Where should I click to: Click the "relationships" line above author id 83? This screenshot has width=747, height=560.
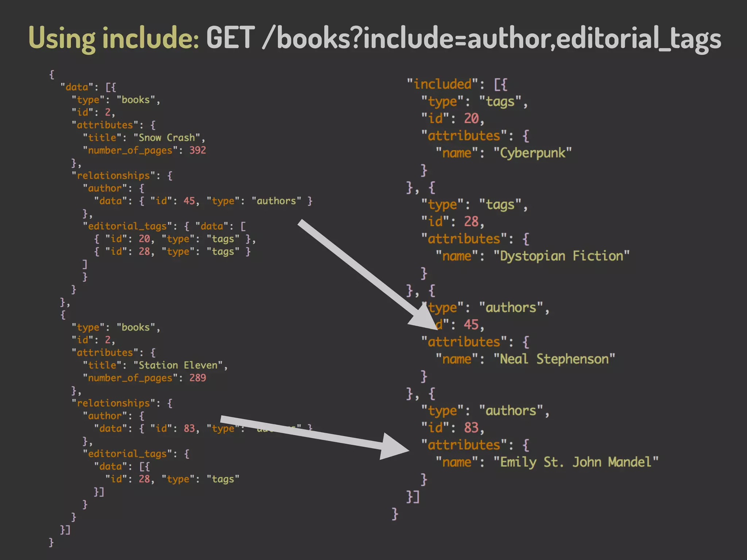coord(122,403)
